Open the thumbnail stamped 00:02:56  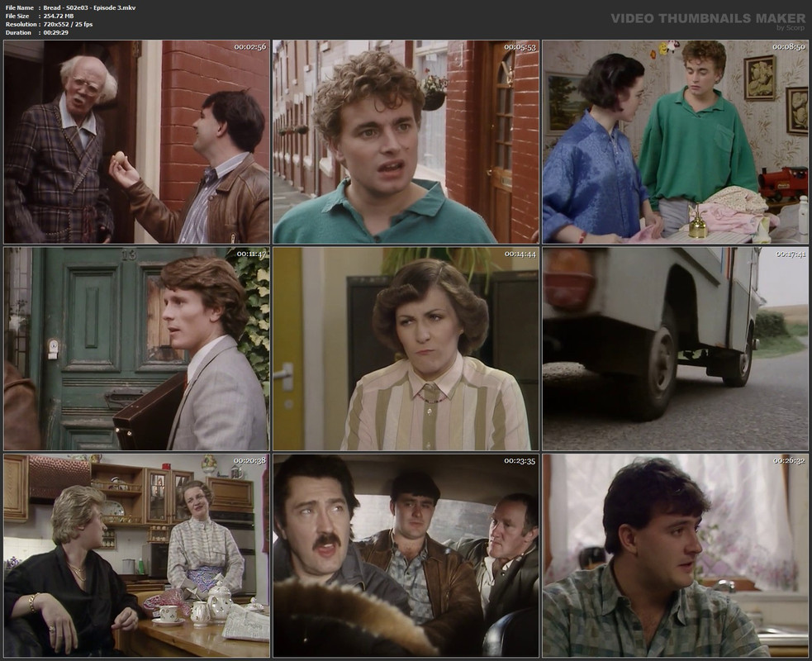click(x=137, y=142)
